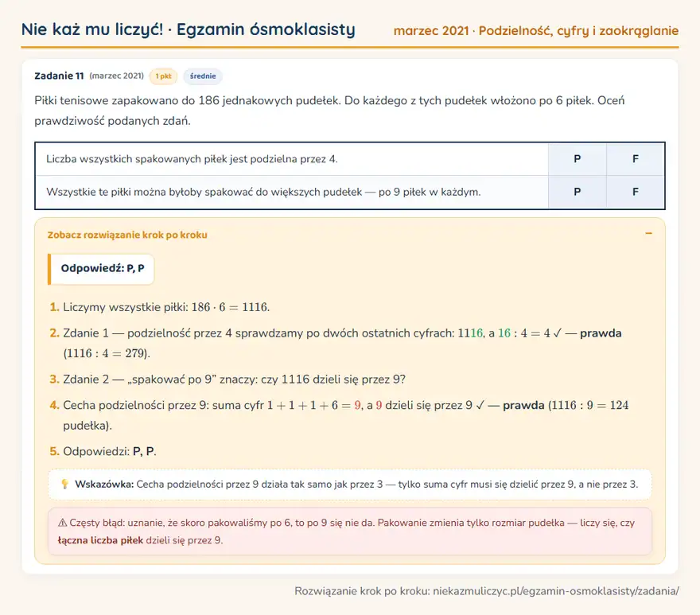Click the '1 pkt' points badge
The width and height of the screenshot is (700, 615).
(163, 76)
